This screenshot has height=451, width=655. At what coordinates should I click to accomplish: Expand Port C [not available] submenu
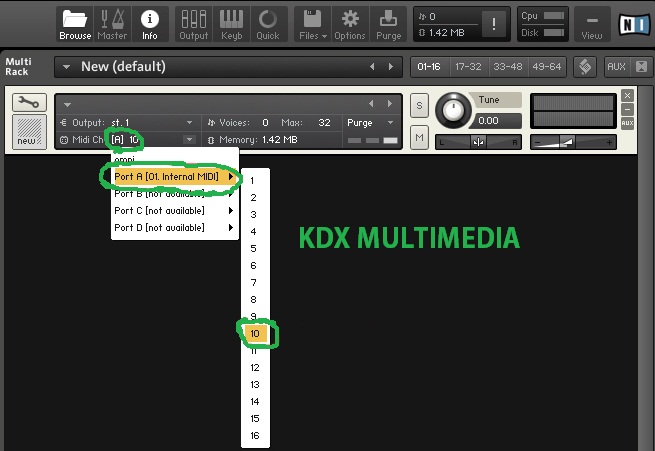[175, 211]
